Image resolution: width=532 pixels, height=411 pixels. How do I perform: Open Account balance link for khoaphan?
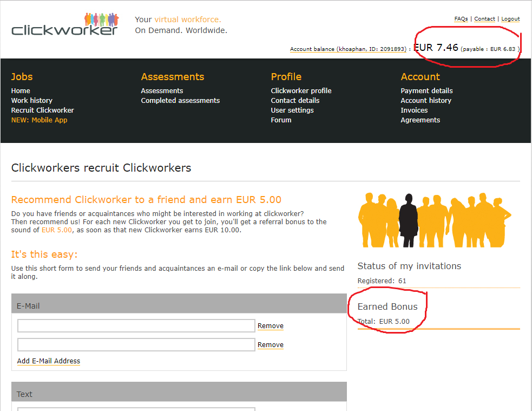click(348, 49)
